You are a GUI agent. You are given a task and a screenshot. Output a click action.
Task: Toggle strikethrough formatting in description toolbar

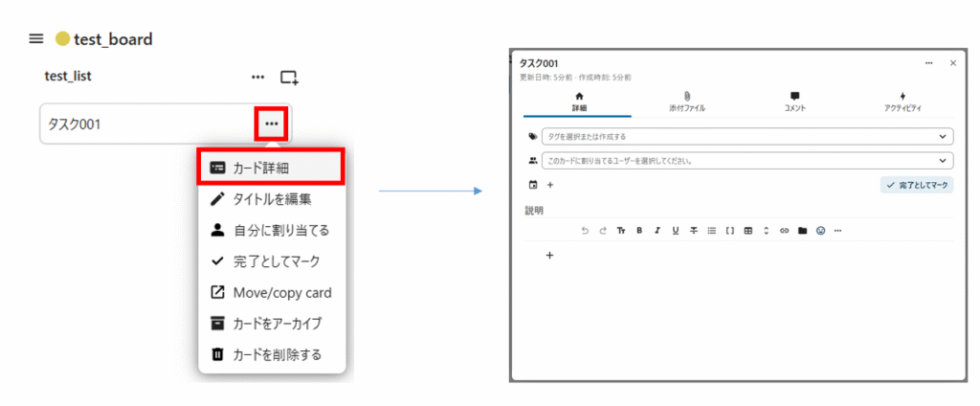(693, 231)
